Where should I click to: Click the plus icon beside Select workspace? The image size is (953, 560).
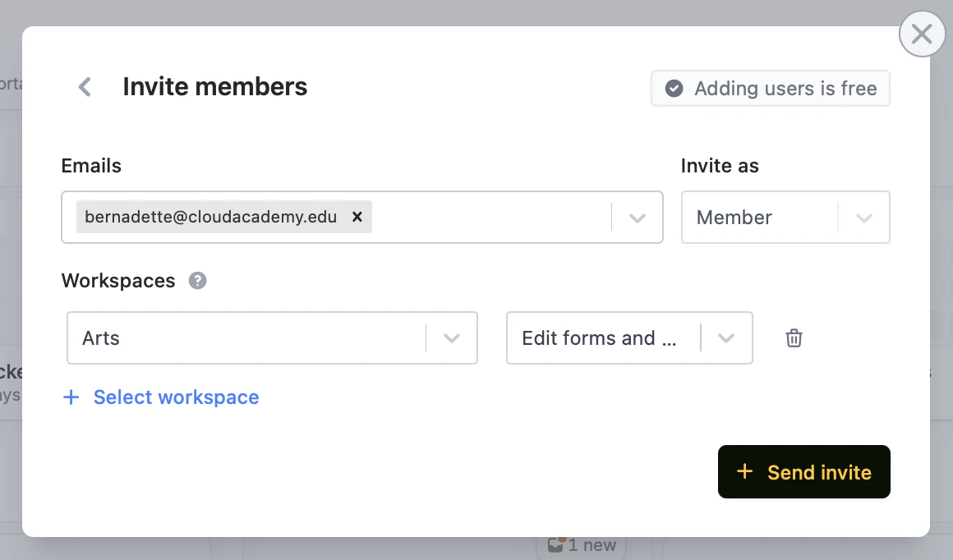pyautogui.click(x=71, y=397)
